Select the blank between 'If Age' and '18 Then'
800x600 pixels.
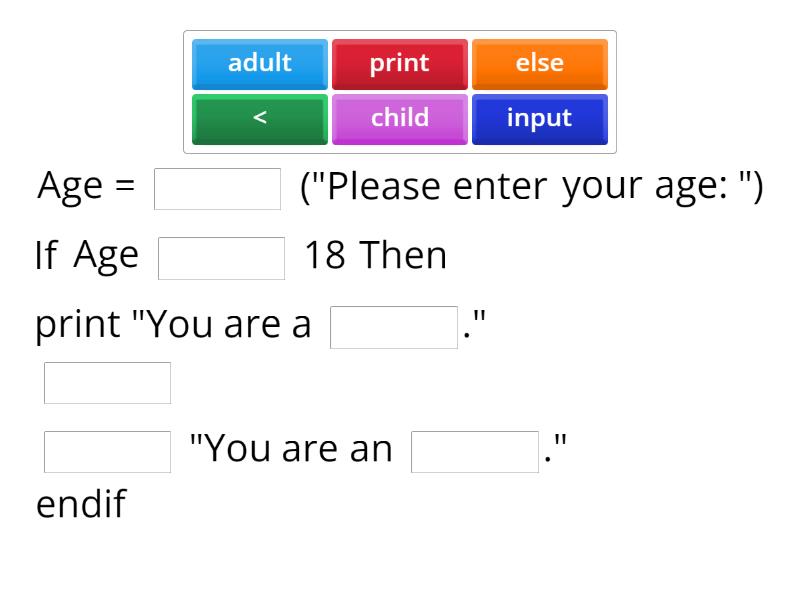[x=222, y=258]
